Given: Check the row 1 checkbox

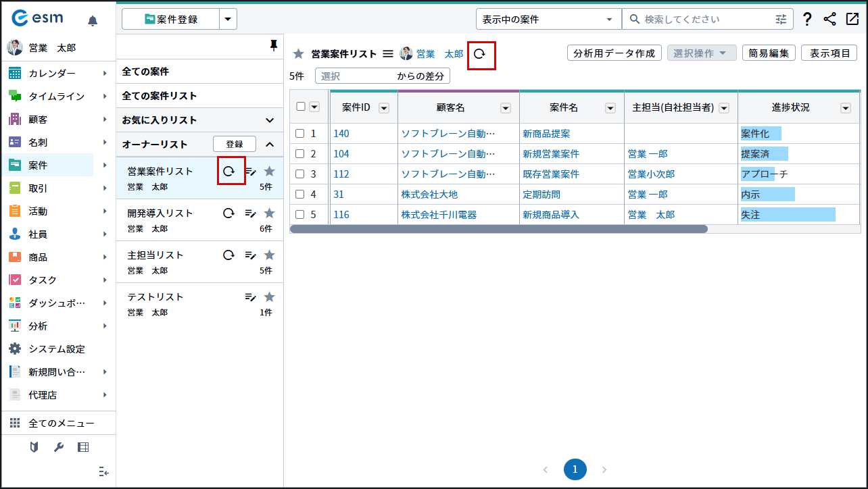Looking at the screenshot, I should (x=300, y=134).
